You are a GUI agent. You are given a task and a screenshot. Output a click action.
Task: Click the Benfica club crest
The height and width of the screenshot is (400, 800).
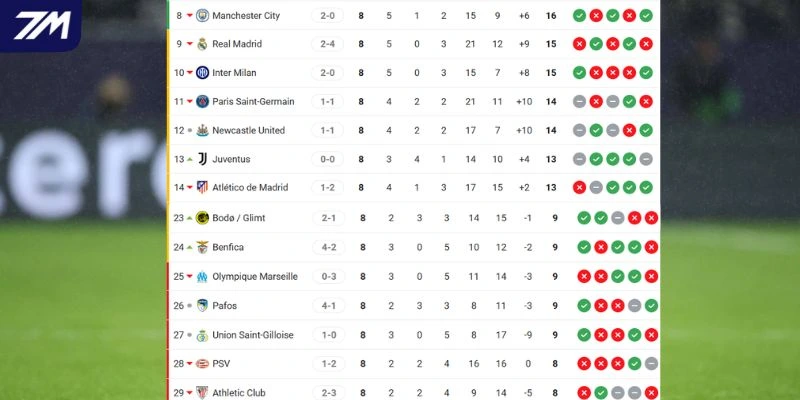tap(203, 247)
